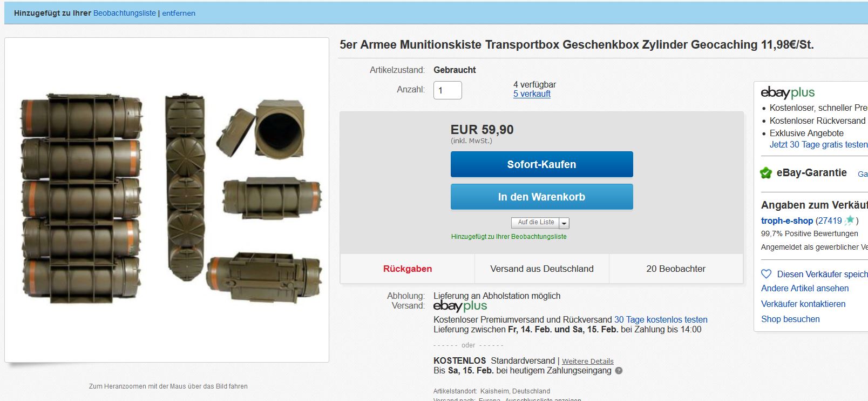Open the 'Versand aus Deutschland' tab
This screenshot has height=401, width=868.
click(x=541, y=269)
